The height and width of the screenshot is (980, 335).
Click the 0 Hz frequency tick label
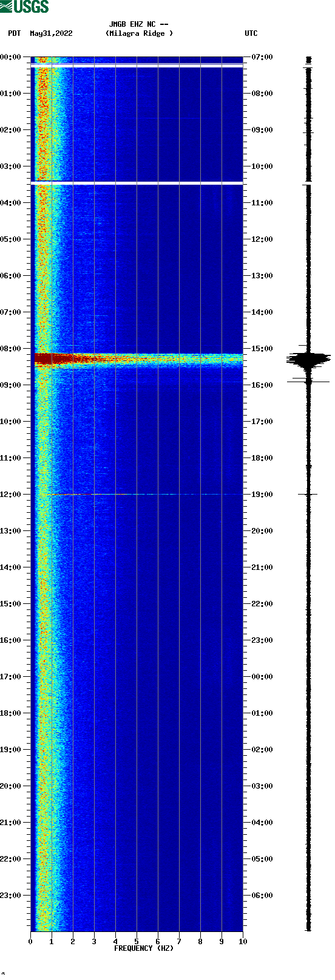click(30, 942)
